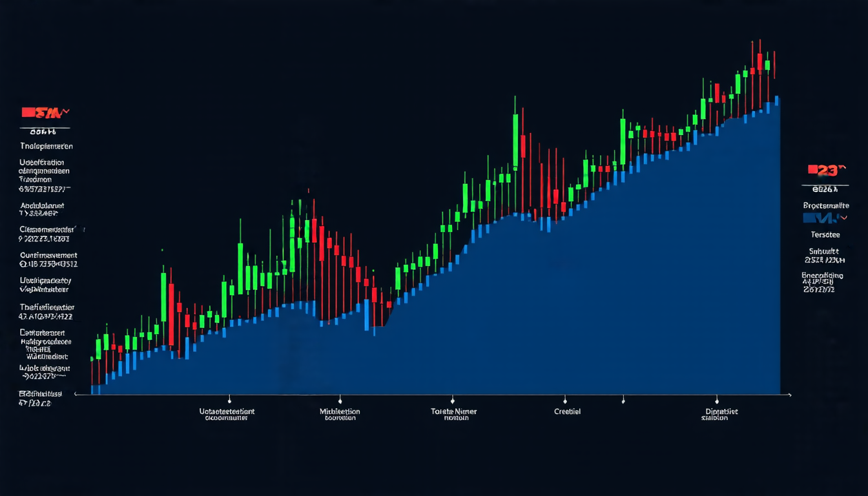Select the axis marker above "Dipratbict"
The height and width of the screenshot is (496, 868).
click(x=717, y=398)
